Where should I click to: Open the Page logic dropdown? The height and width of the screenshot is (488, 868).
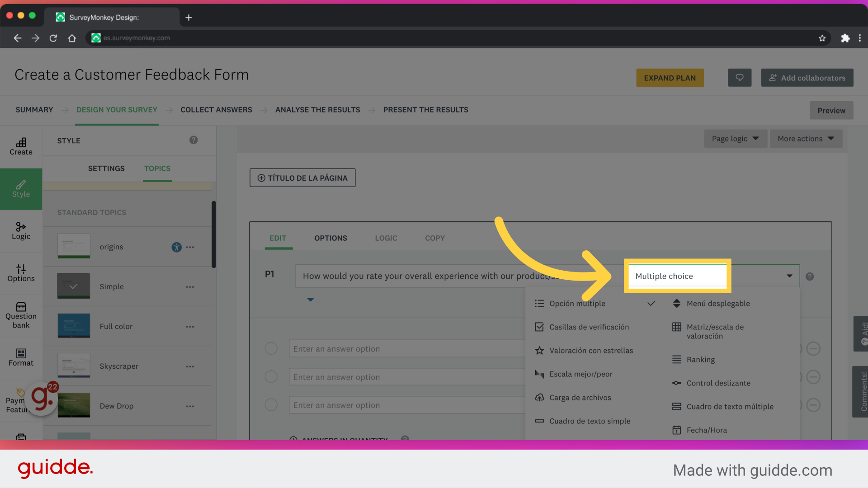735,138
